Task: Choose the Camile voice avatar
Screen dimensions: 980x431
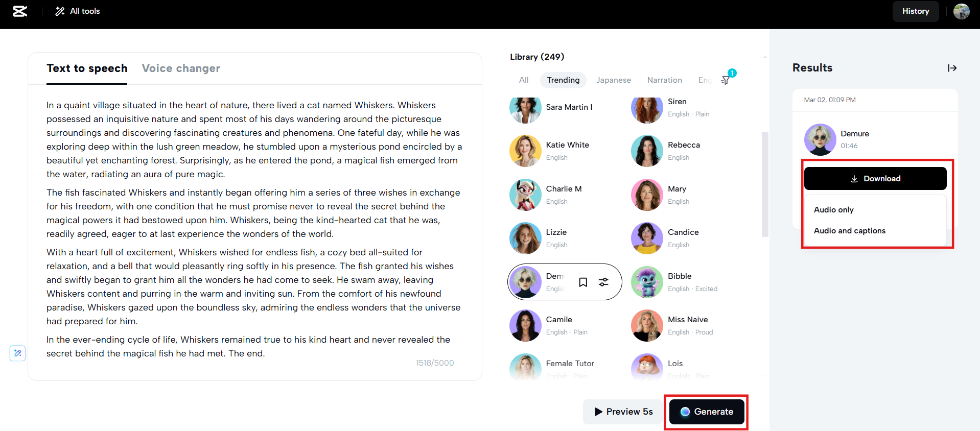Action: [525, 325]
